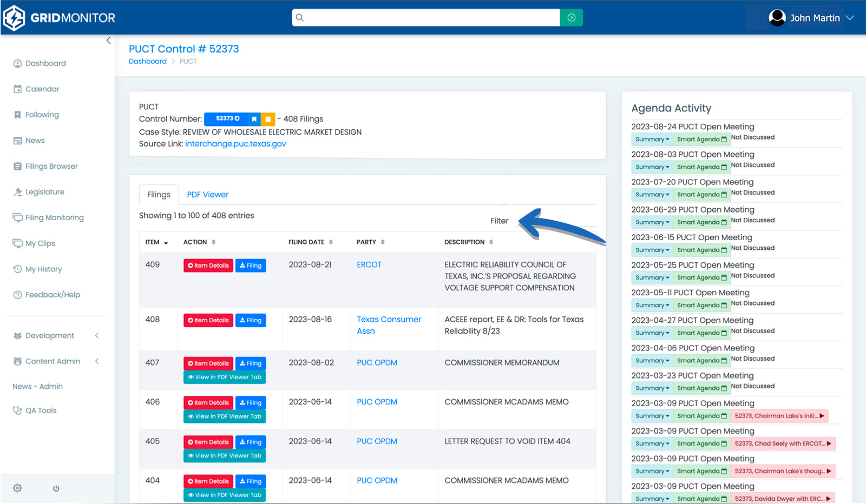Click the power logout icon
866x504 pixels.
pos(56,488)
